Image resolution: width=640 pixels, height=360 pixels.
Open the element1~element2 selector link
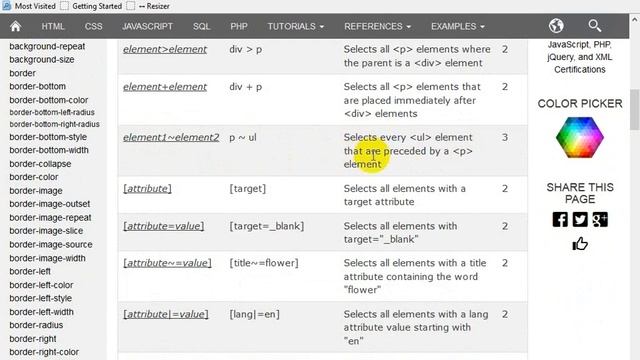[x=171, y=138]
